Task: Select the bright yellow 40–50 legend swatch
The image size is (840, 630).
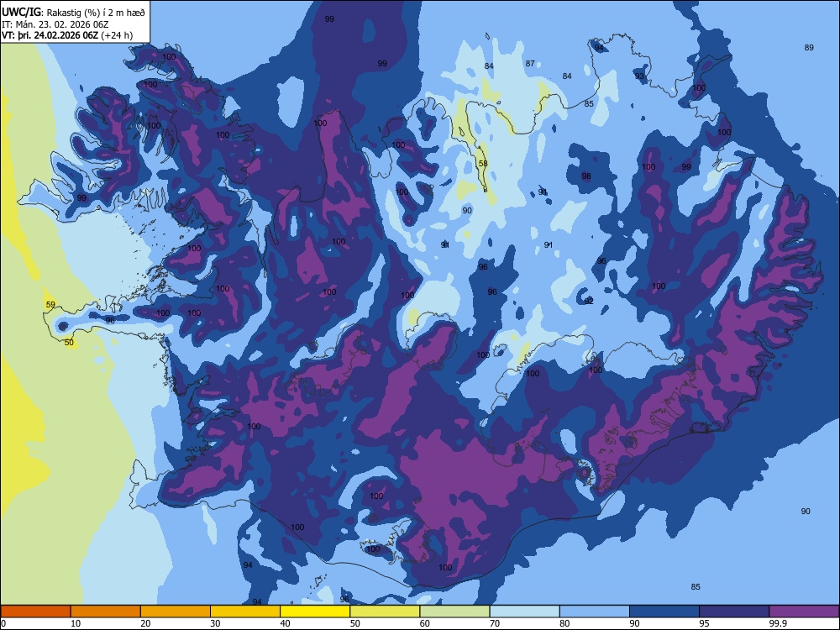Action: (x=315, y=612)
